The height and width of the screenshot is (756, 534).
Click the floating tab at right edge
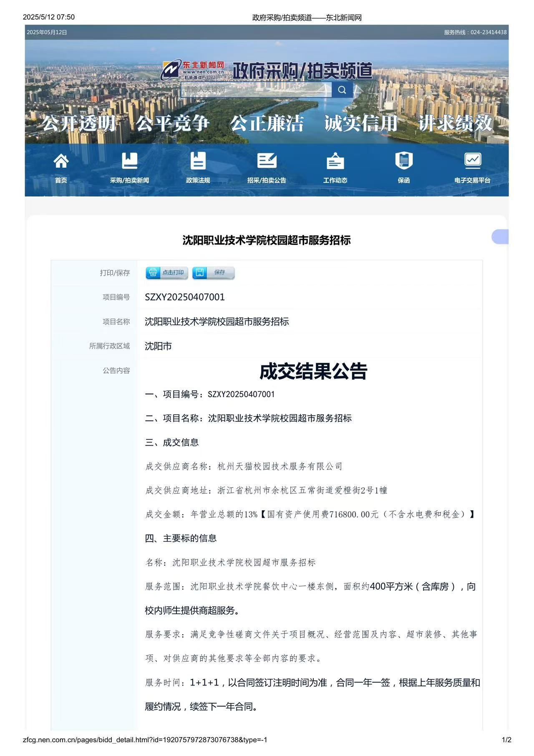coord(500,237)
